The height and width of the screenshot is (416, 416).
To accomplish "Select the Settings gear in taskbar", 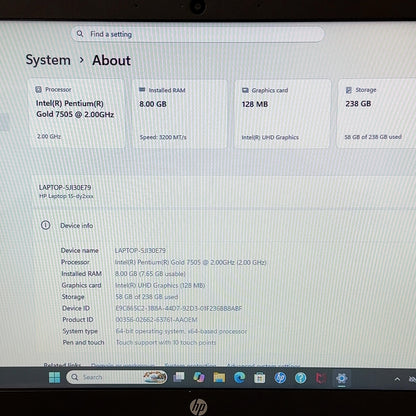I will (x=341, y=379).
